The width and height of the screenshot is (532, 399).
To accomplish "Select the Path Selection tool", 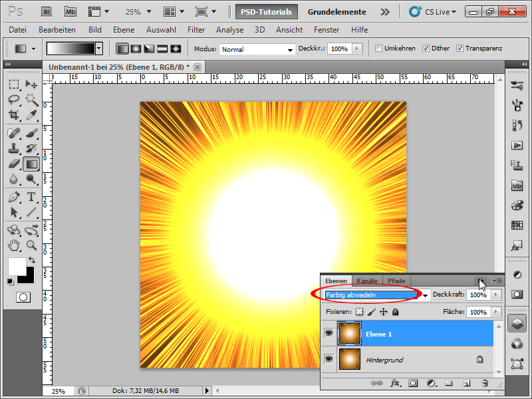I will [14, 212].
